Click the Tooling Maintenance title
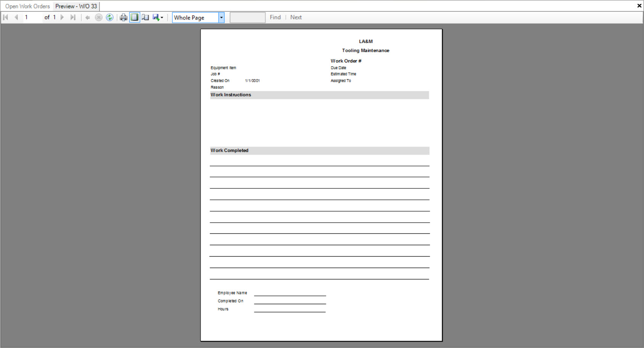 click(366, 50)
